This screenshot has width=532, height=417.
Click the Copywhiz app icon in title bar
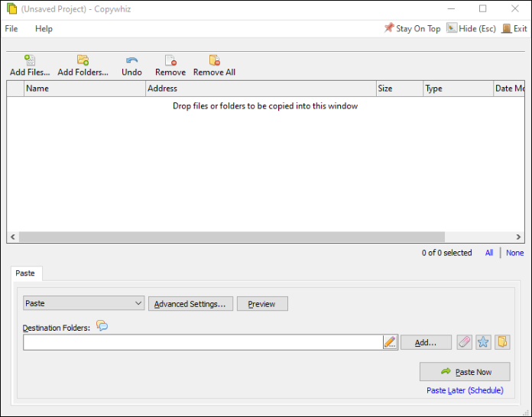[x=12, y=9]
